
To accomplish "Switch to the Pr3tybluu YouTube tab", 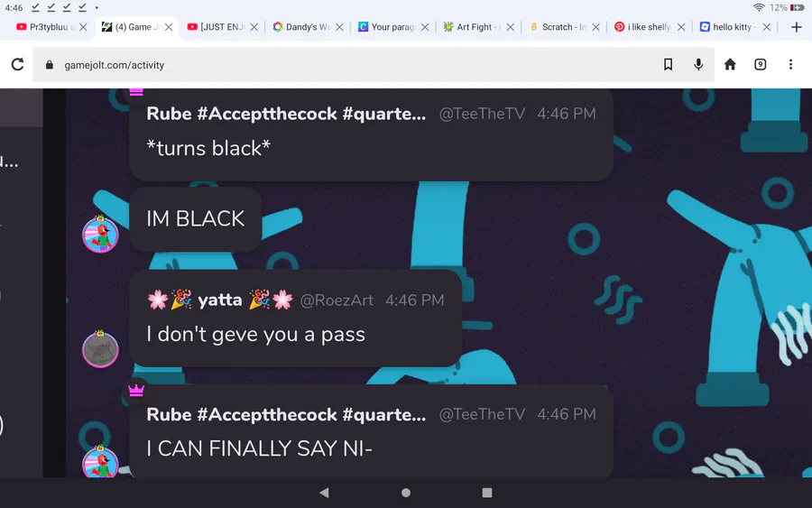I will coord(46,27).
